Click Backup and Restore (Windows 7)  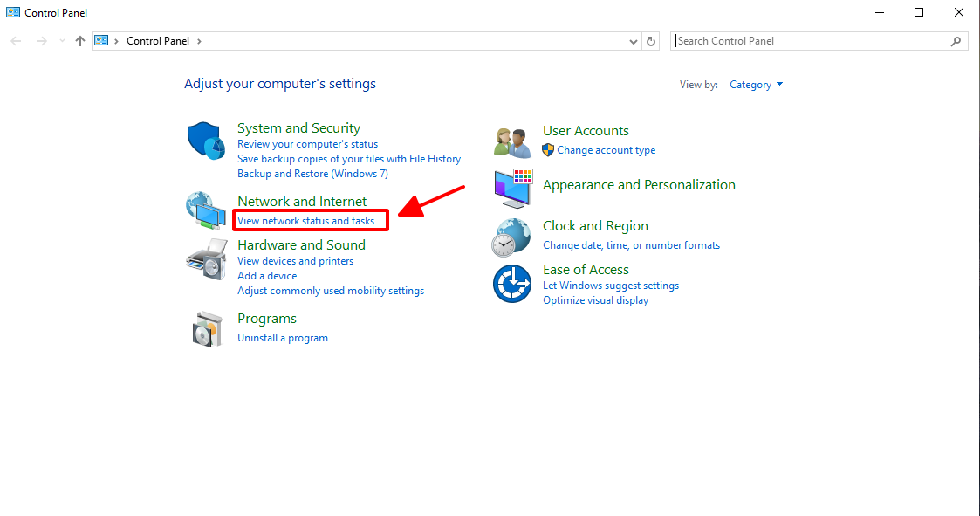312,174
